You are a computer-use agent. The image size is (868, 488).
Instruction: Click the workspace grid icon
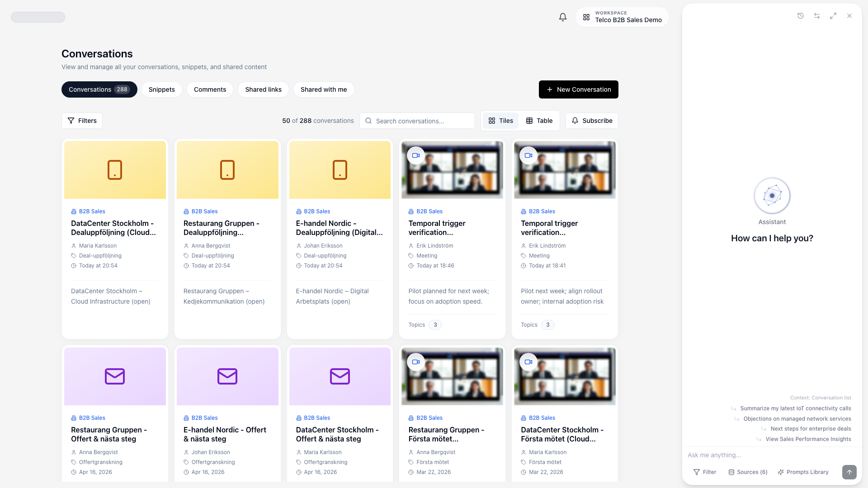(x=586, y=17)
